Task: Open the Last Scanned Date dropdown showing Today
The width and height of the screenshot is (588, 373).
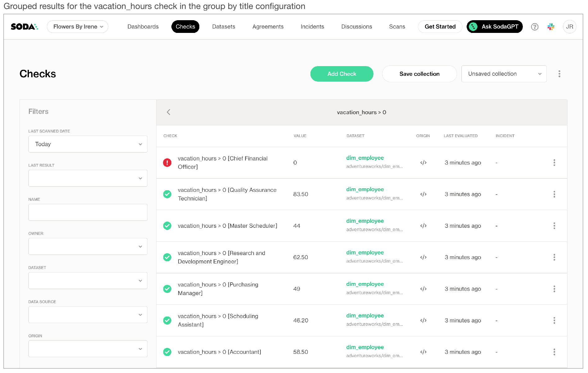Action: click(88, 144)
